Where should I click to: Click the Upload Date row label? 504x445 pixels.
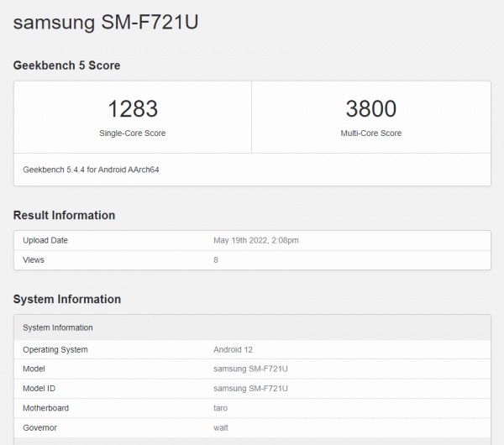[x=45, y=240]
